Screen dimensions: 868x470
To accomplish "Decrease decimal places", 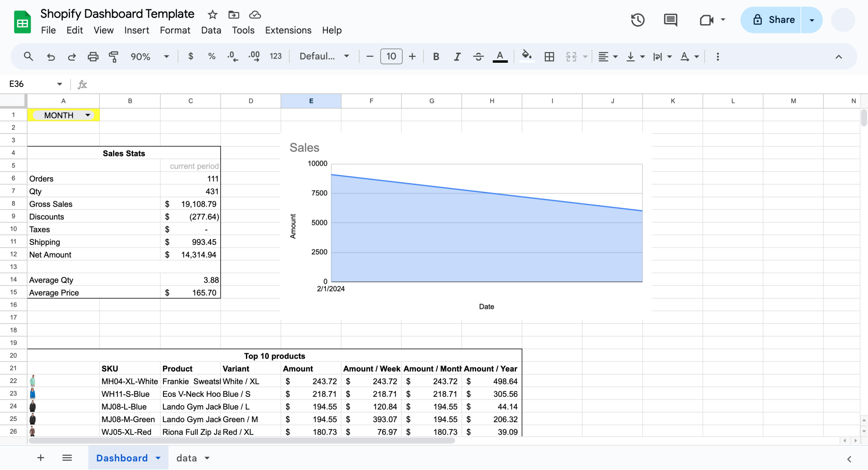I will pos(233,56).
